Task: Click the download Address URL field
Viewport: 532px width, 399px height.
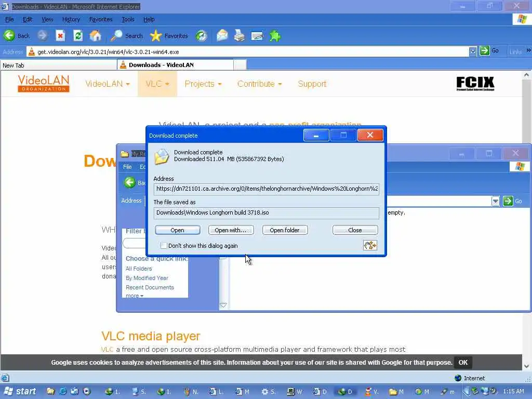Action: point(267,189)
